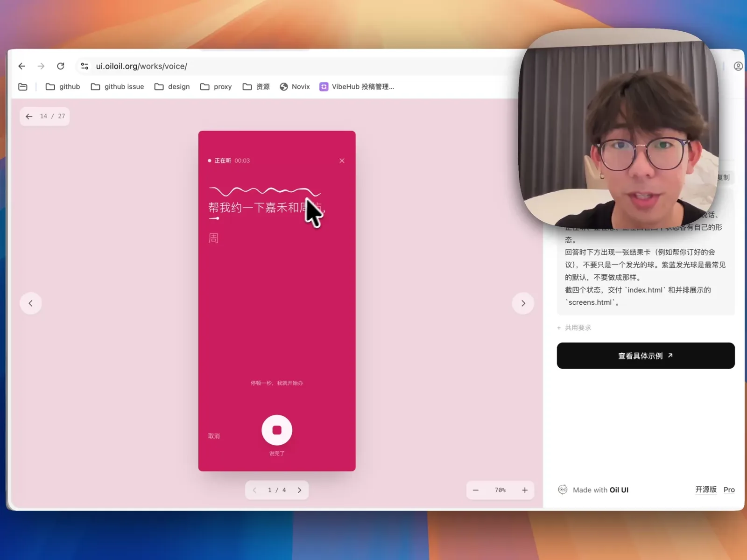747x560 pixels.
Task: Open the proxy bookmark folder
Action: pos(216,87)
